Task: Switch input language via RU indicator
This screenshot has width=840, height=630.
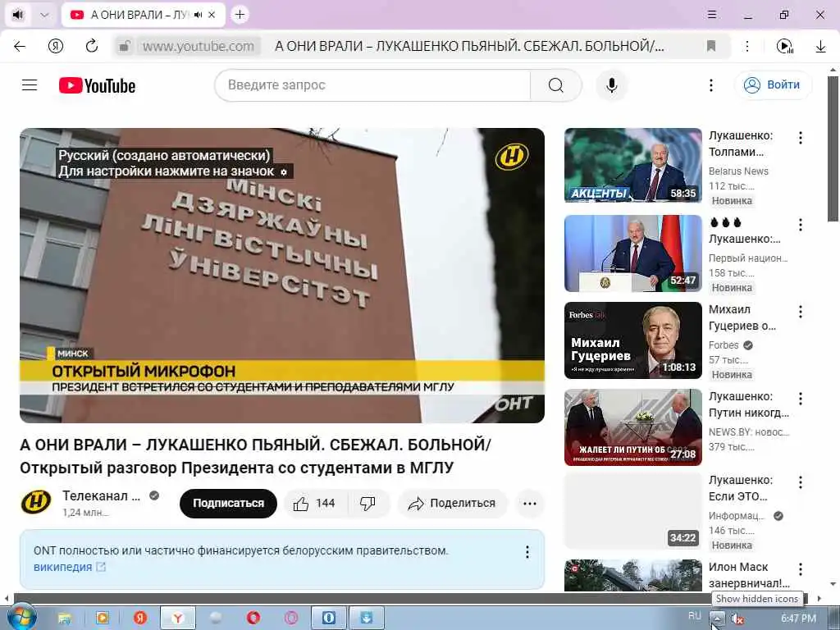Action: click(694, 616)
